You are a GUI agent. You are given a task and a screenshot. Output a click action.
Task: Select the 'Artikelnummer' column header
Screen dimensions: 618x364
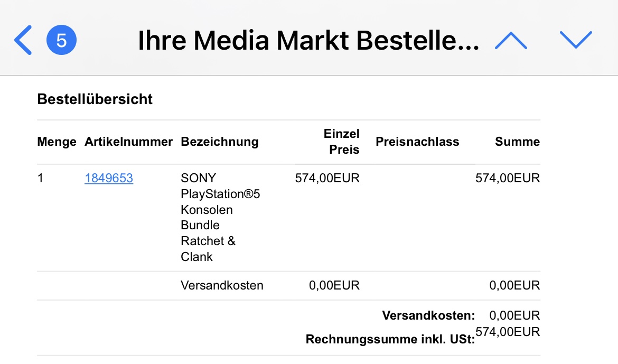point(128,142)
